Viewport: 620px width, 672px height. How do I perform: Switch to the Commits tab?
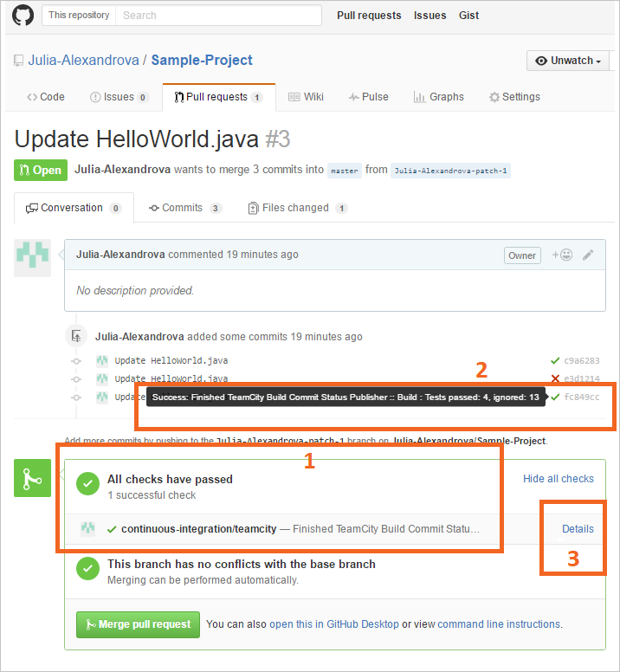(185, 208)
